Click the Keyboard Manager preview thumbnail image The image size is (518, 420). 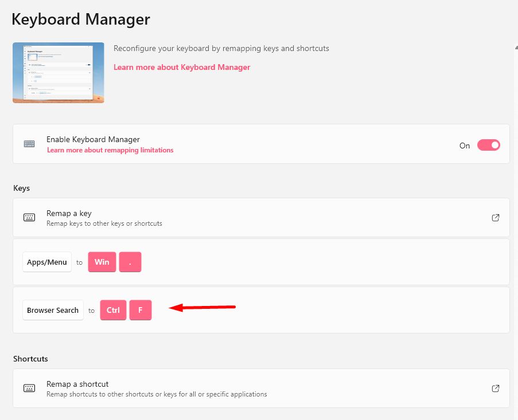coord(58,73)
